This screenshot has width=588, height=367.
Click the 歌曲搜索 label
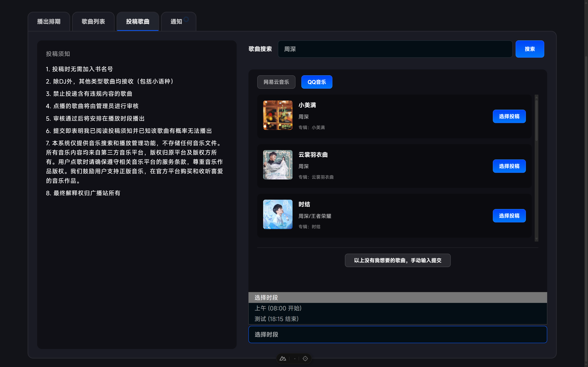tap(260, 49)
